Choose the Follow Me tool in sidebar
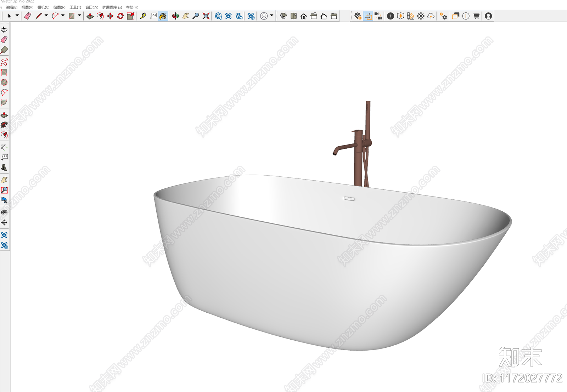 [4, 125]
